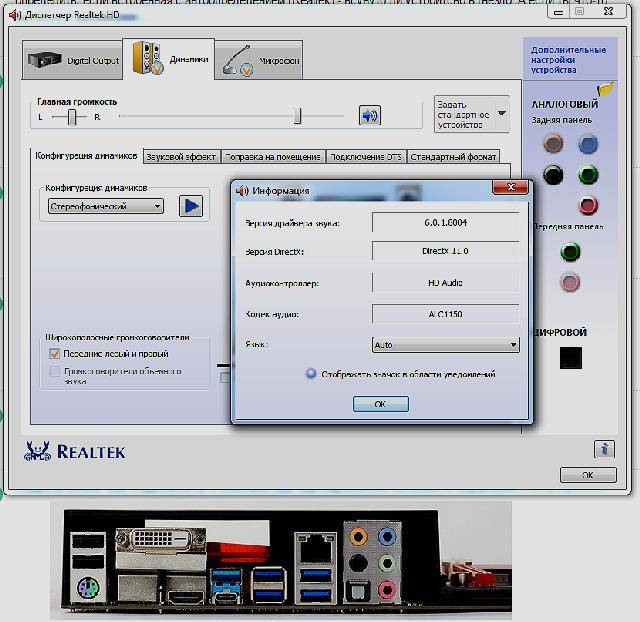Click the motherboard rear panel photo
Image resolution: width=640 pixels, height=622 pixels.
pyautogui.click(x=281, y=560)
